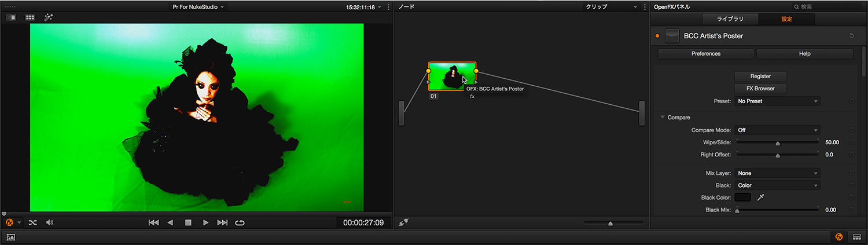The width and height of the screenshot is (868, 245).
Task: Switch to the ライブラリ tab
Action: coord(730,19)
